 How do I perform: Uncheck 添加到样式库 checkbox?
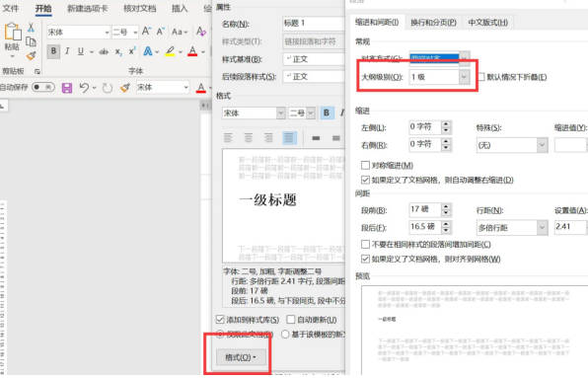click(220, 320)
